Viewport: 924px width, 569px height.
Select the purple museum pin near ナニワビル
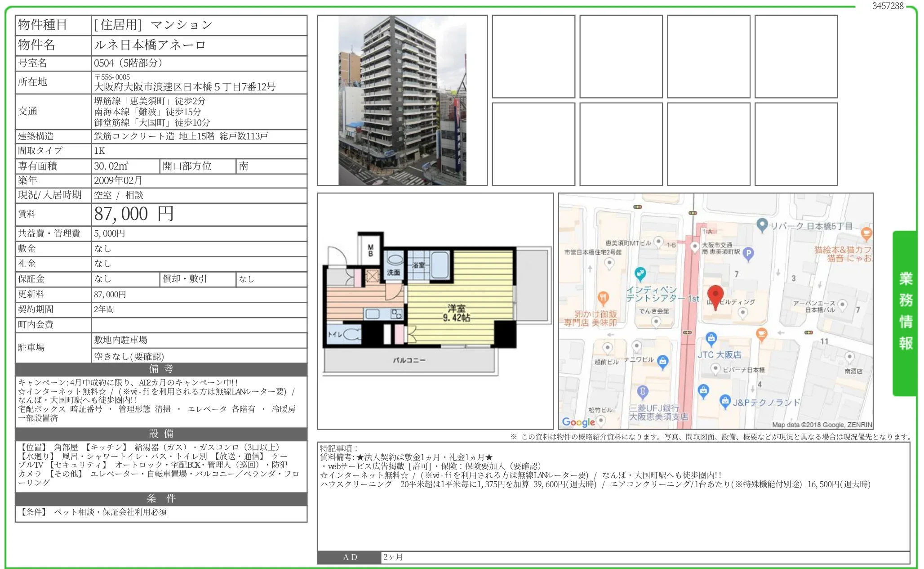642,390
